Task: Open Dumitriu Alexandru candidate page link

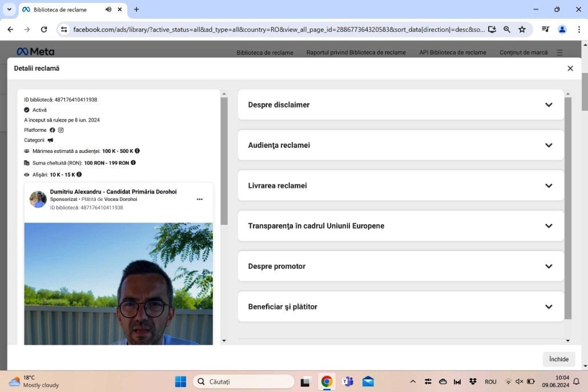Action: (x=113, y=192)
